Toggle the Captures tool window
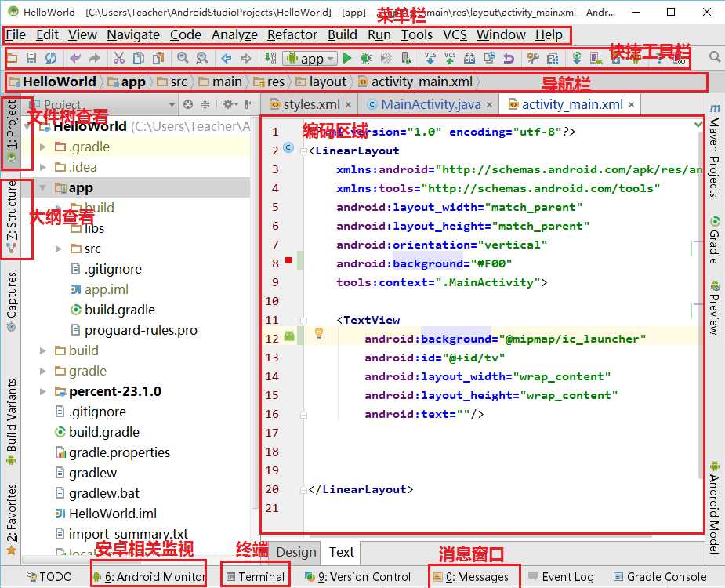Screen dimensions: 725x588 (x=12, y=302)
